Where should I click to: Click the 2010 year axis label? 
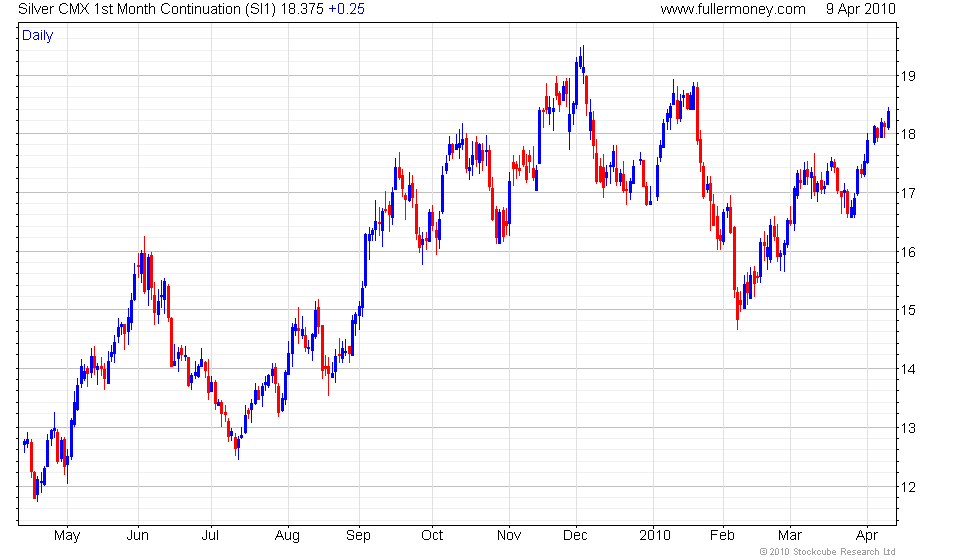[655, 536]
